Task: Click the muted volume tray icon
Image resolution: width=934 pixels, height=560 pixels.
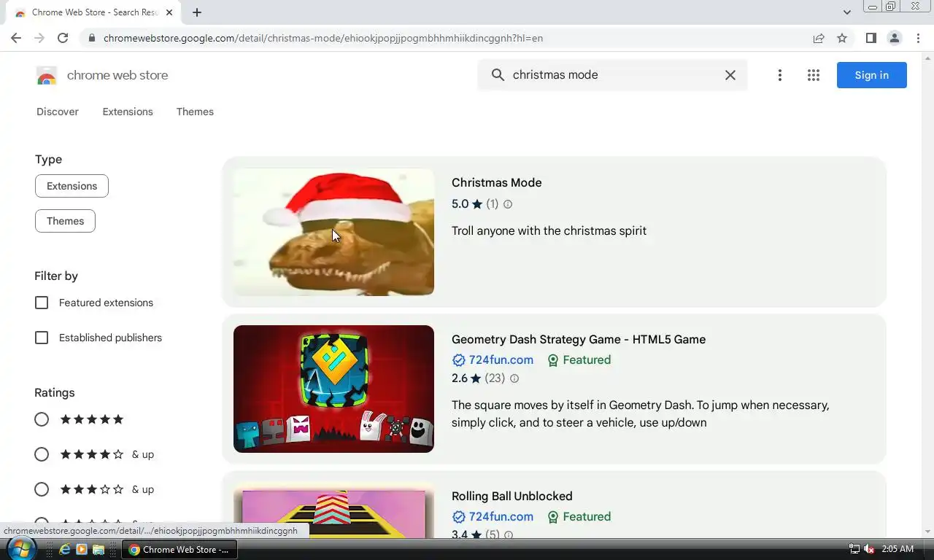Action: pyautogui.click(x=869, y=549)
